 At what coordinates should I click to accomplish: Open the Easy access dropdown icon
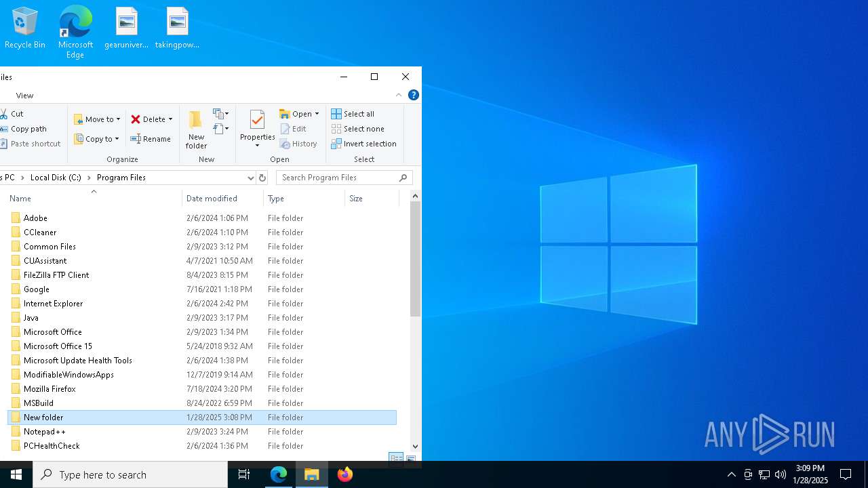coord(221,129)
